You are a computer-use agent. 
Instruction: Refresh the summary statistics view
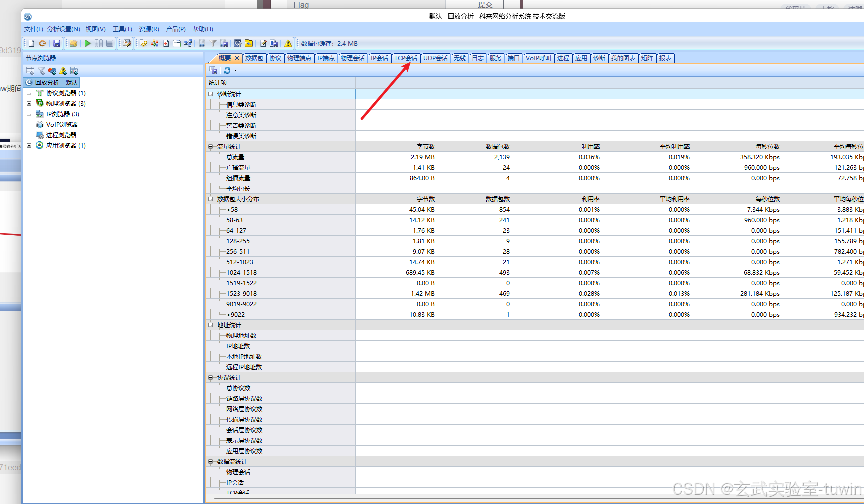click(x=227, y=70)
